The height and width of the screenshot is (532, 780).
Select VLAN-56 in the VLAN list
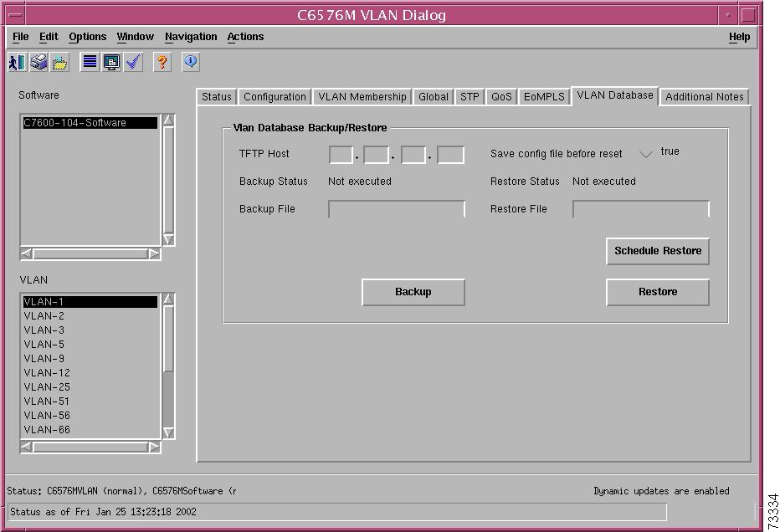tap(90, 416)
